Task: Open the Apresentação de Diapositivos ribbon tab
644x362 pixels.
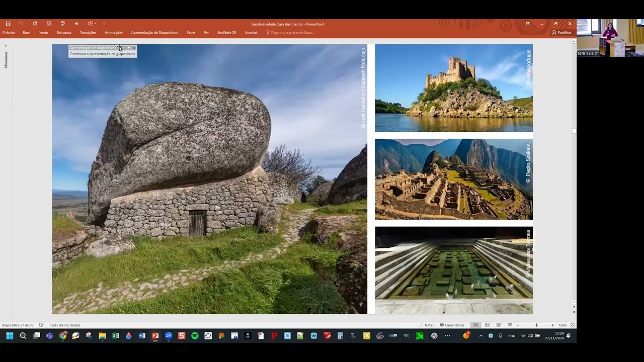Action: tap(154, 33)
